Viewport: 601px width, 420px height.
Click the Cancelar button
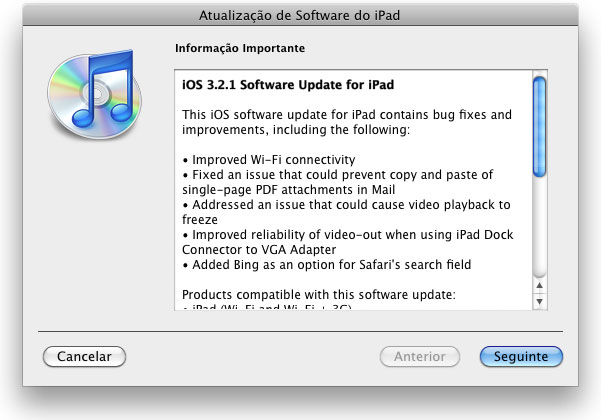point(84,356)
